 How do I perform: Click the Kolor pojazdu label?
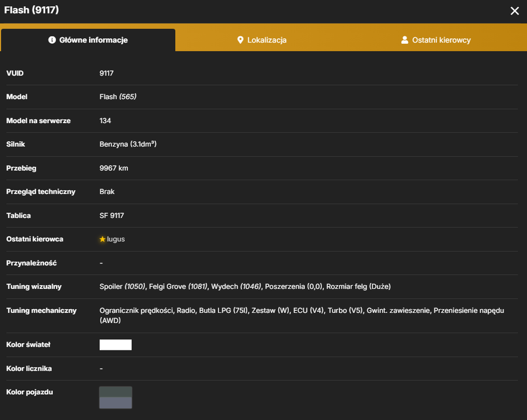(x=30, y=392)
